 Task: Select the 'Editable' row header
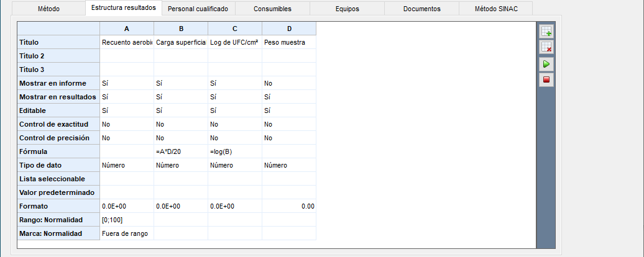tap(58, 110)
